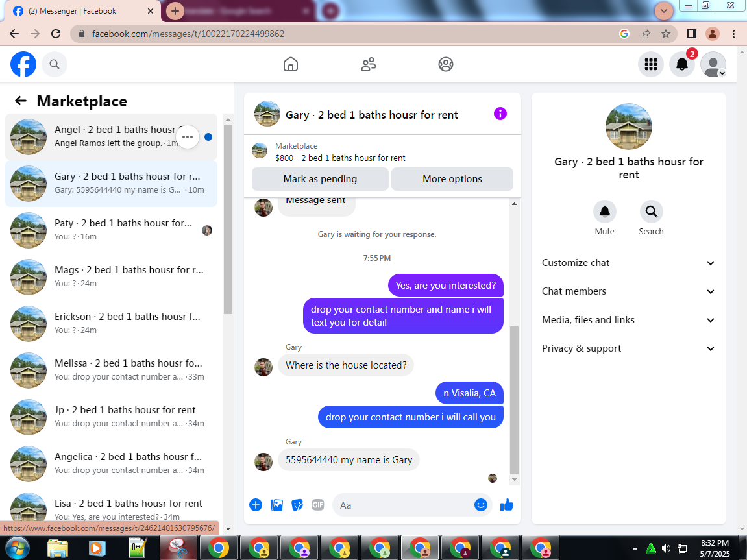Attach a file with the photo icon
This screenshot has height=560, width=747.
tap(276, 505)
